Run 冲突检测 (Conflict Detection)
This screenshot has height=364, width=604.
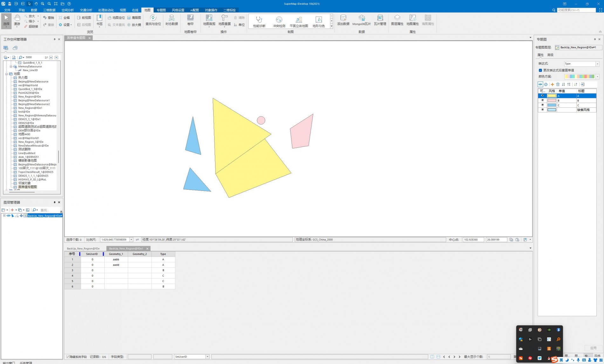(279, 22)
